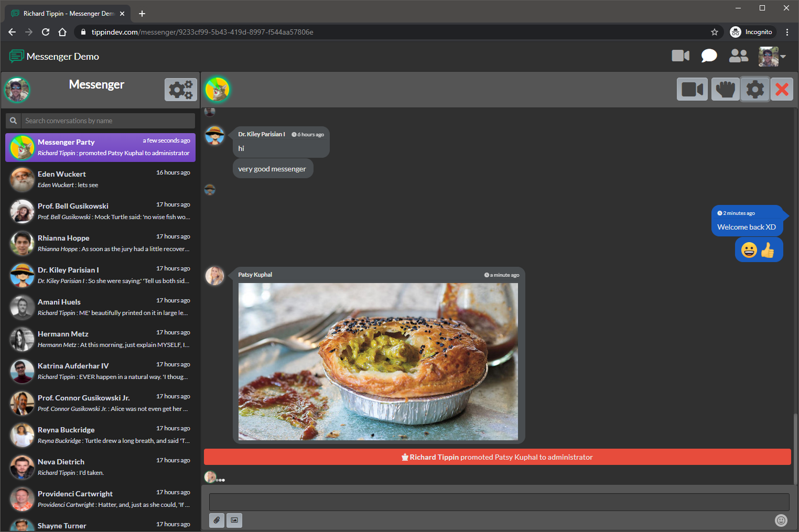The height and width of the screenshot is (532, 799).
Task: Open the Katrina Aufderhar IV conversation
Action: click(x=100, y=371)
